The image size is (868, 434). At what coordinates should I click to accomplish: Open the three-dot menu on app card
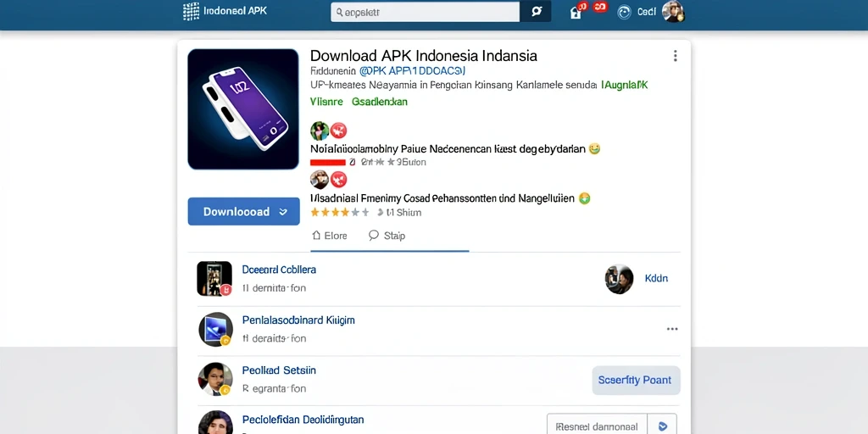coord(675,56)
